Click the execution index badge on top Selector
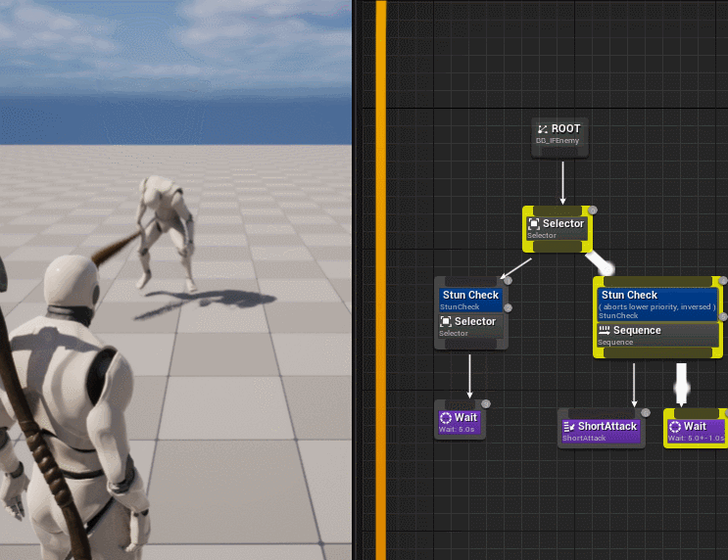This screenshot has width=728, height=560. 592,210
